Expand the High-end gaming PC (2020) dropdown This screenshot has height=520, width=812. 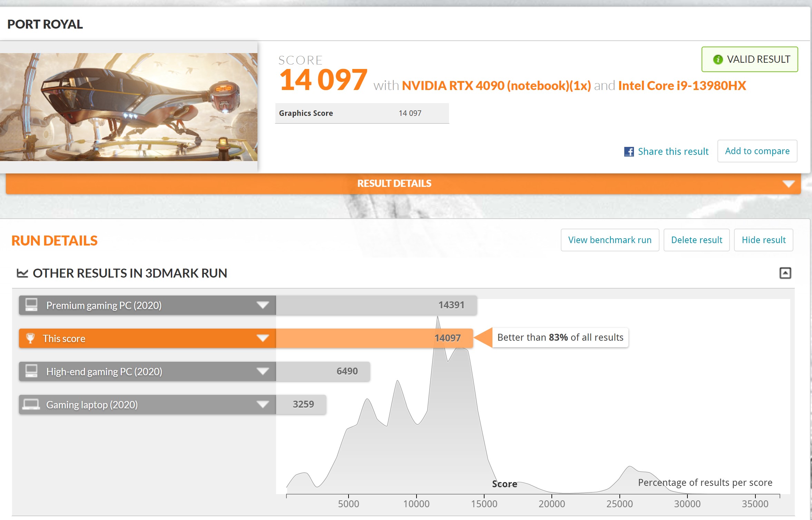click(x=263, y=371)
